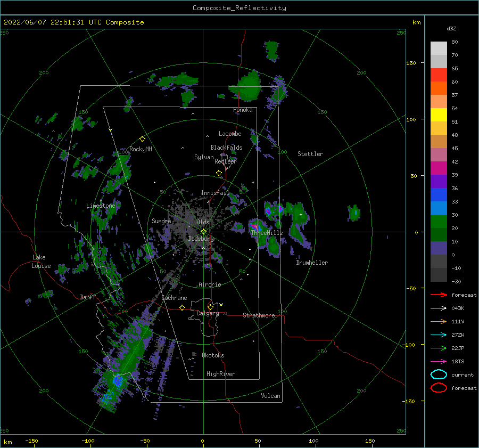Click the green 22JP arrow icon
Screen dimensions: 479x448
[439, 348]
